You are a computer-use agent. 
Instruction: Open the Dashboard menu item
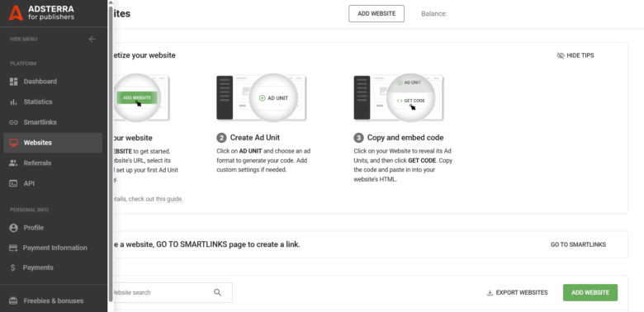point(53,81)
